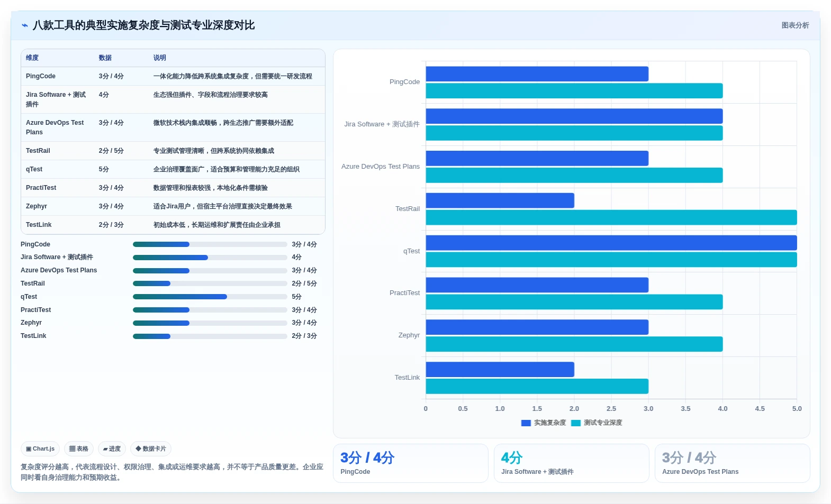Click the lightning icon beside the title
Screen dimensions: 831x504
(x=25, y=25)
